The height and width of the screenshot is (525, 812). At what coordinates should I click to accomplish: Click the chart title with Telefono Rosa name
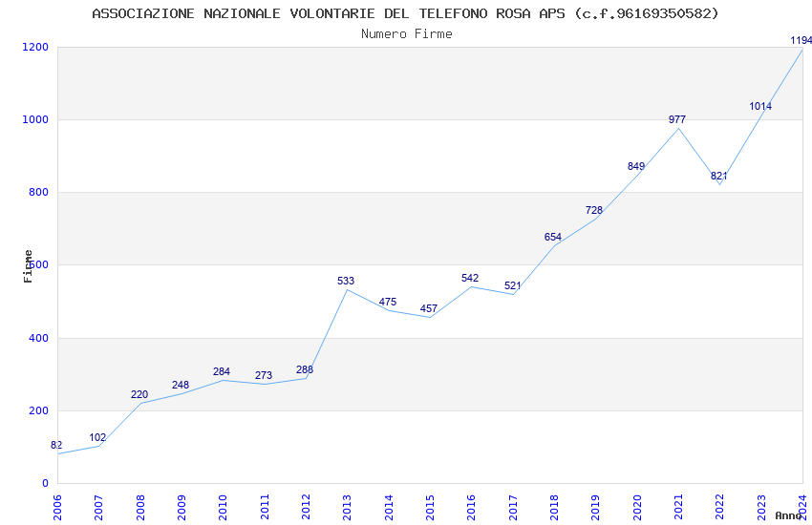[405, 13]
